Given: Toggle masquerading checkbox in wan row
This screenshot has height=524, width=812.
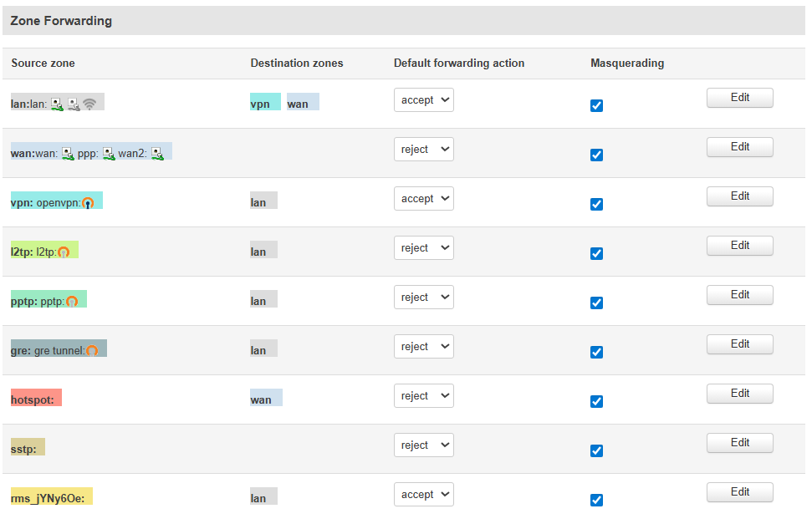Looking at the screenshot, I should click(x=596, y=155).
